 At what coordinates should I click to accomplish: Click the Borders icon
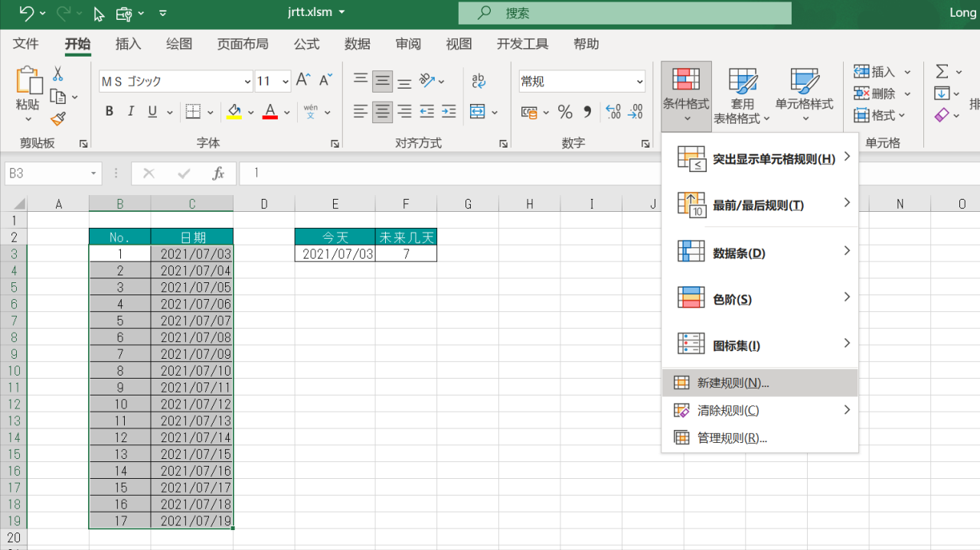[x=193, y=112]
